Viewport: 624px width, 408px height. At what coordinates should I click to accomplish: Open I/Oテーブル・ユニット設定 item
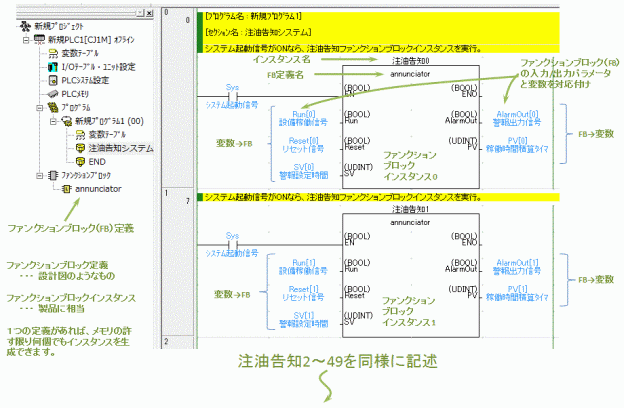(98, 67)
